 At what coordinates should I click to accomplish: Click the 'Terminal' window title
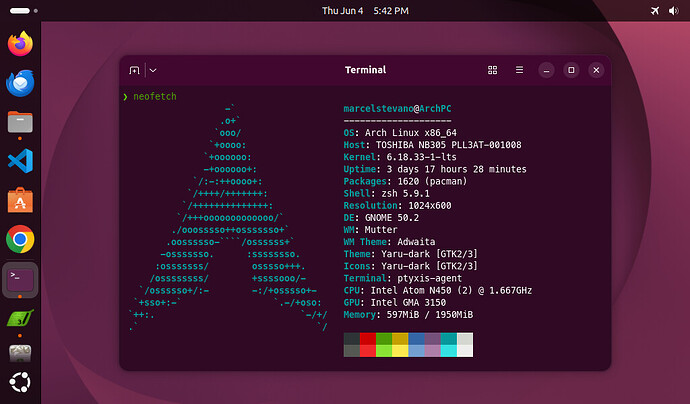pyautogui.click(x=365, y=70)
